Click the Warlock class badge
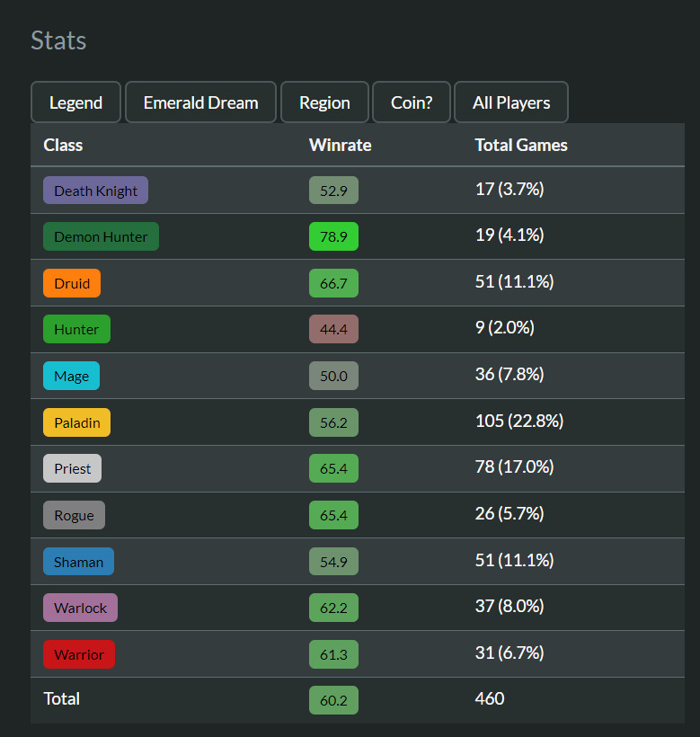Screen dimensions: 700x737 (x=80, y=608)
